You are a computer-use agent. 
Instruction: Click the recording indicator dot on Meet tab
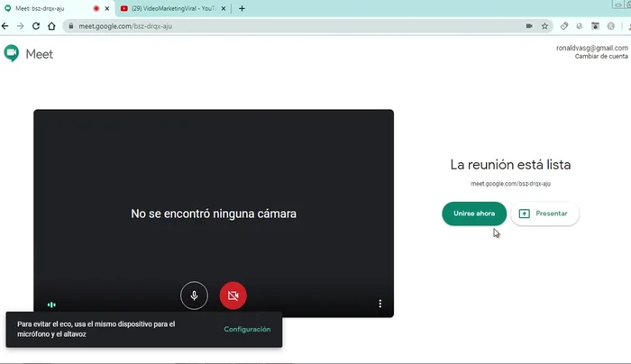point(96,8)
